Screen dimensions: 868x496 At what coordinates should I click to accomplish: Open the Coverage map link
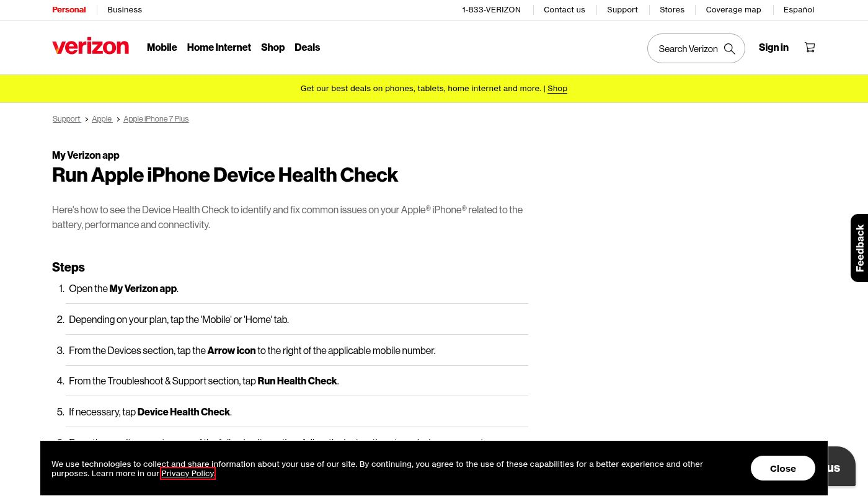pyautogui.click(x=733, y=10)
